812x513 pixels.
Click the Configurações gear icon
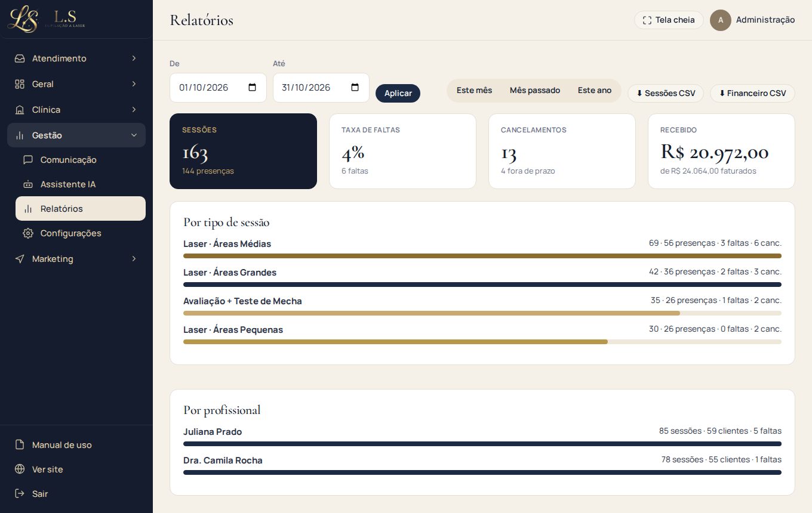pos(28,233)
